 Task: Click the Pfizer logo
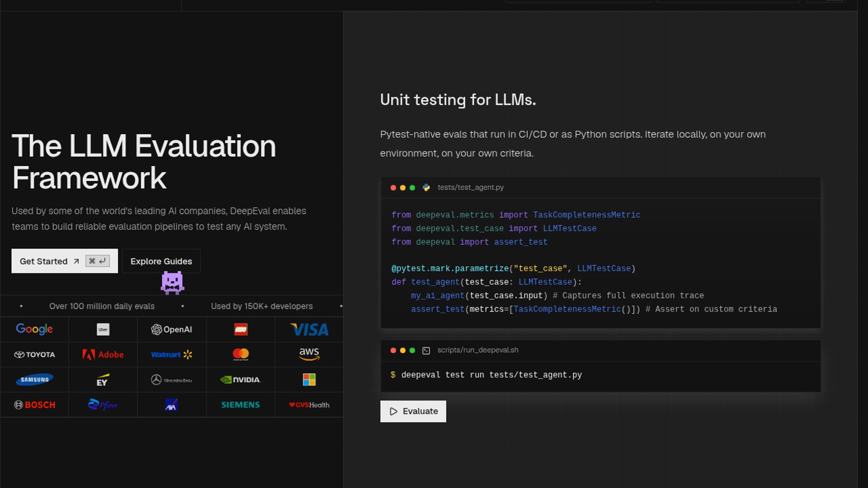click(103, 405)
